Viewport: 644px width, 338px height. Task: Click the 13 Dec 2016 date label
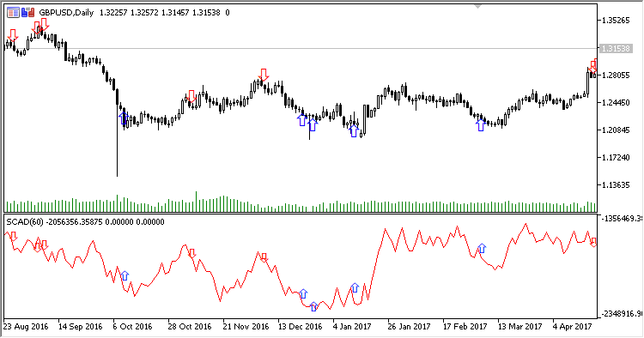[x=301, y=327]
